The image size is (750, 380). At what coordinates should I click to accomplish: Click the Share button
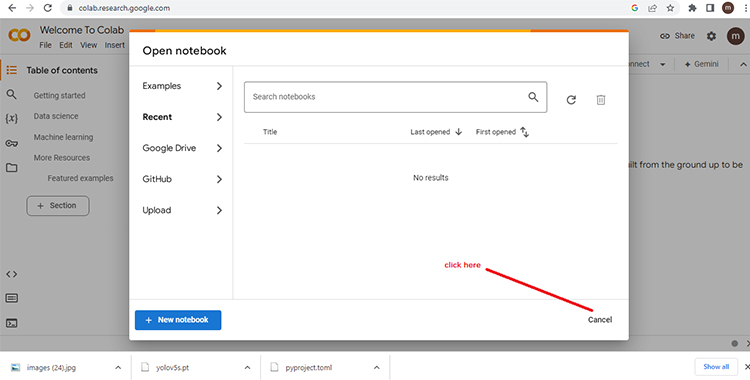(677, 36)
